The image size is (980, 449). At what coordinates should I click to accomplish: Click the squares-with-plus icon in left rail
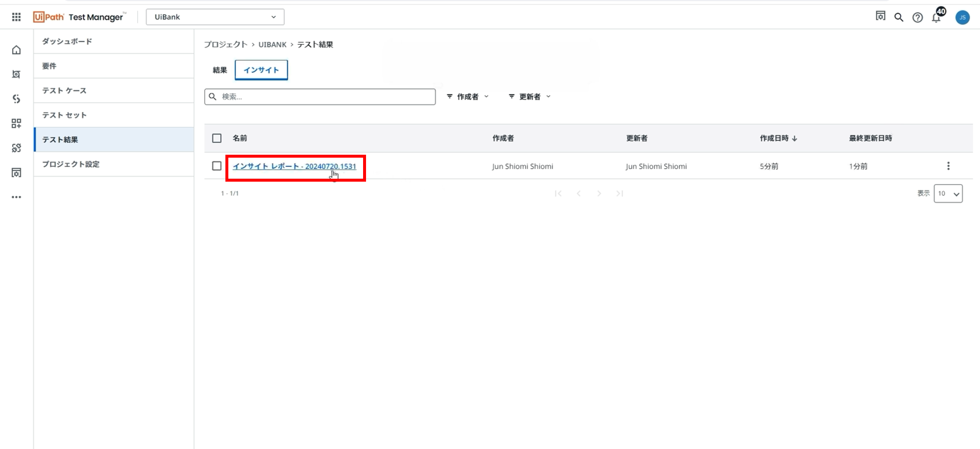coord(16,123)
